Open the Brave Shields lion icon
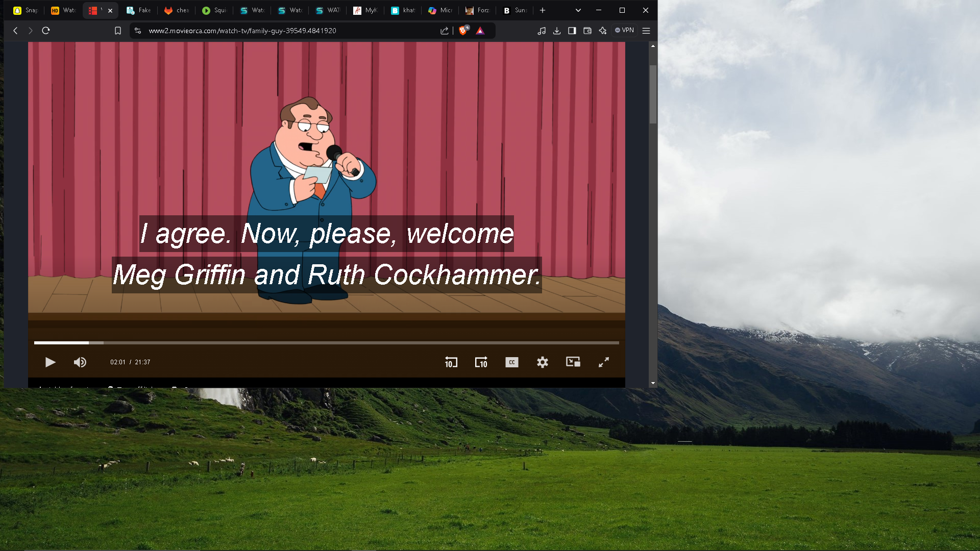980x551 pixels. (x=463, y=31)
